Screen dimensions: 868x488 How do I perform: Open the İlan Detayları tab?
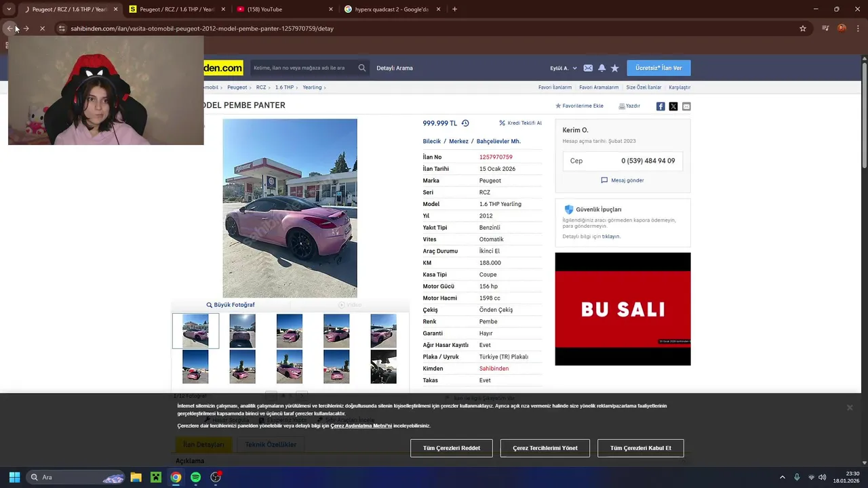(x=203, y=445)
